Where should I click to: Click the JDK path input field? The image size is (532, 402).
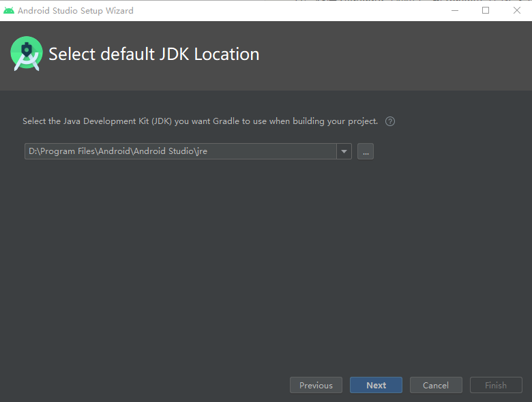181,151
